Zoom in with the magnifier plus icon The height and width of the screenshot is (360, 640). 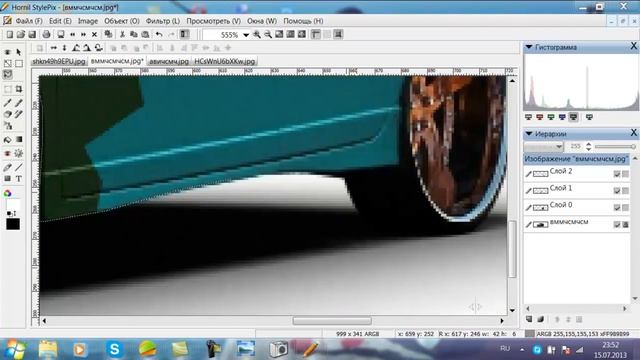click(257, 35)
